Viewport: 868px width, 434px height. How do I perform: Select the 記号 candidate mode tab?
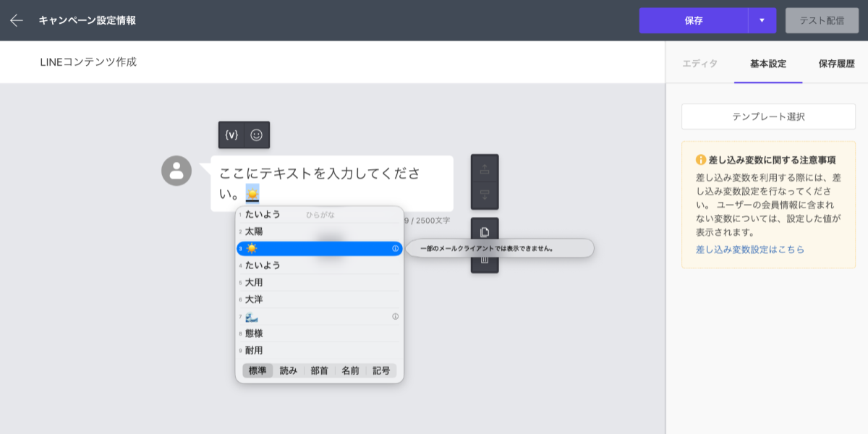pyautogui.click(x=382, y=370)
